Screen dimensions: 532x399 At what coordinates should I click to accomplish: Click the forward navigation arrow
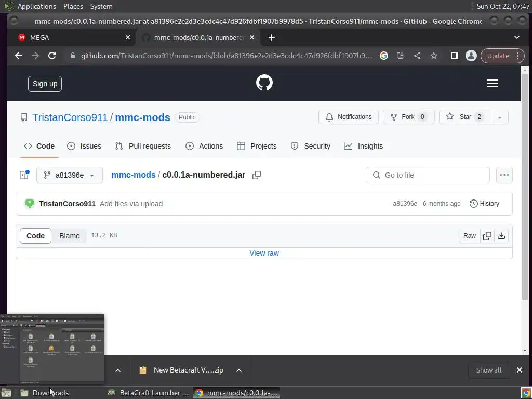[x=35, y=56]
